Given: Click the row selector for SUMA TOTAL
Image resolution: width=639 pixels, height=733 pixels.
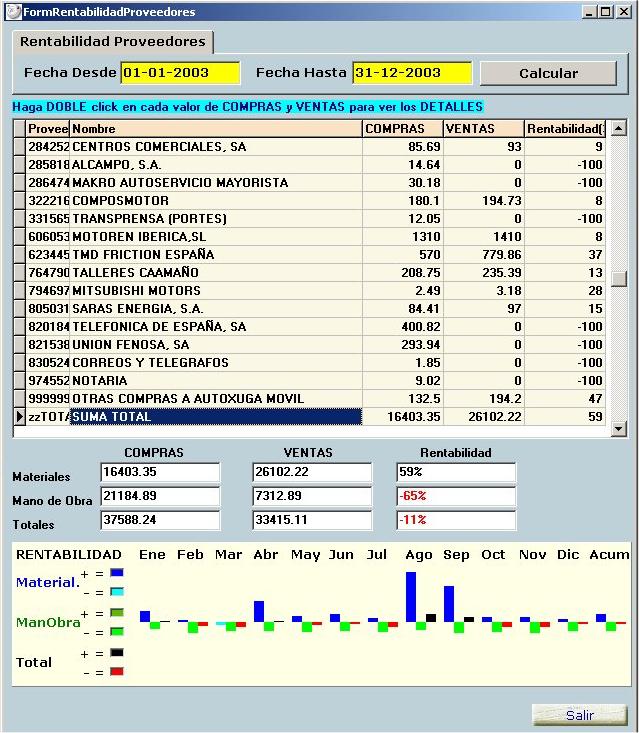Looking at the screenshot, I should pyautogui.click(x=19, y=417).
